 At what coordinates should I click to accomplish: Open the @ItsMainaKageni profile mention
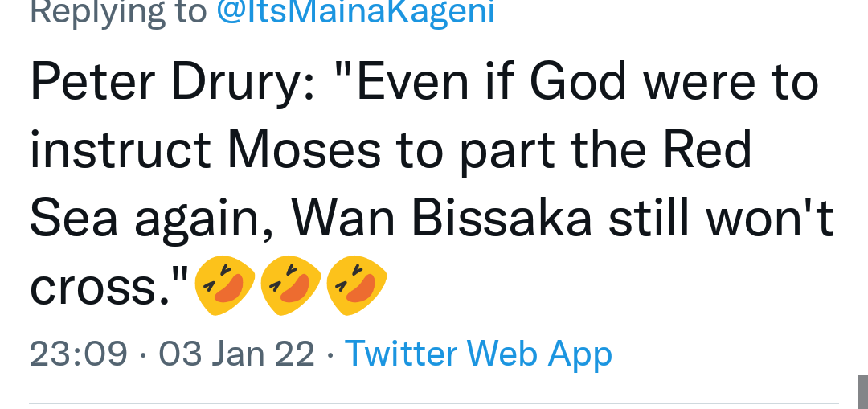[355, 12]
